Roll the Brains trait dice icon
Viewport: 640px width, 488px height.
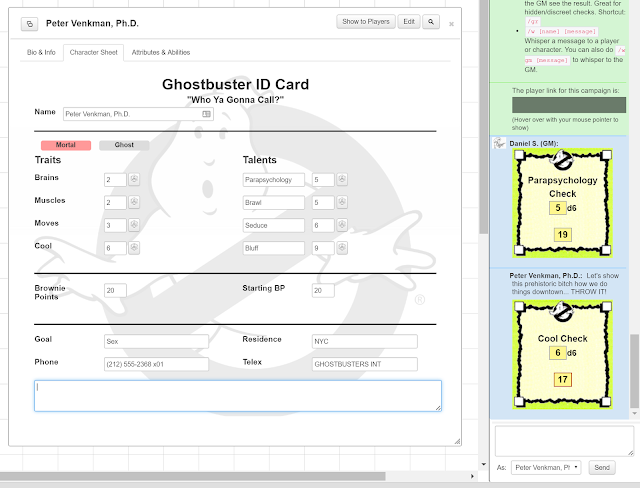134,179
